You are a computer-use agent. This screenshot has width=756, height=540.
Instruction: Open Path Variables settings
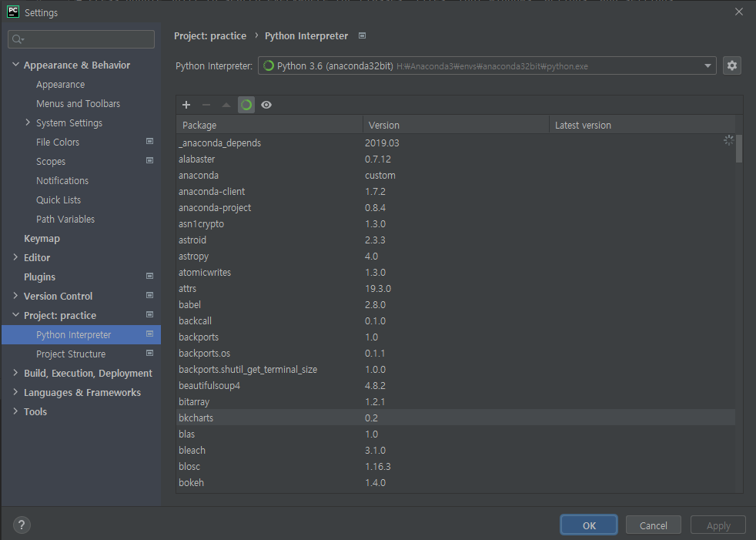click(x=65, y=219)
